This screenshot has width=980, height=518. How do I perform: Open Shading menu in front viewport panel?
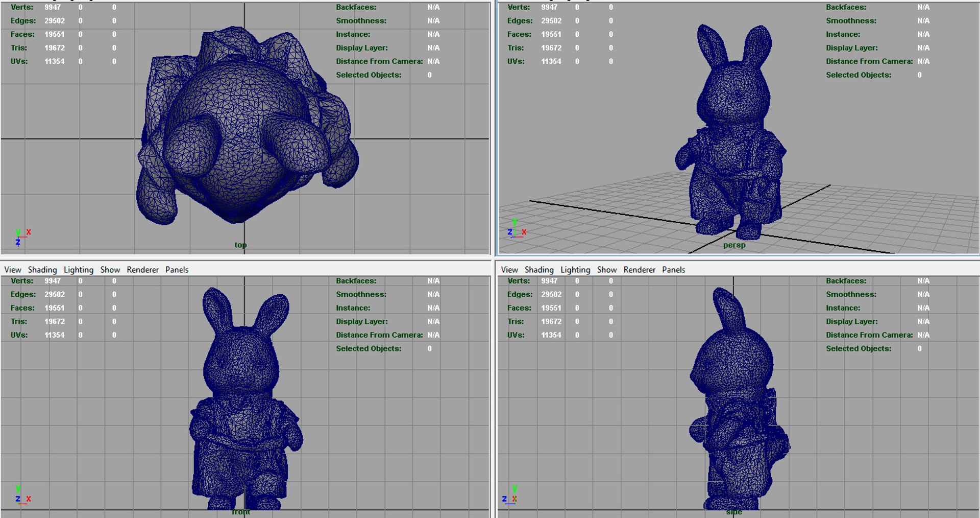42,270
